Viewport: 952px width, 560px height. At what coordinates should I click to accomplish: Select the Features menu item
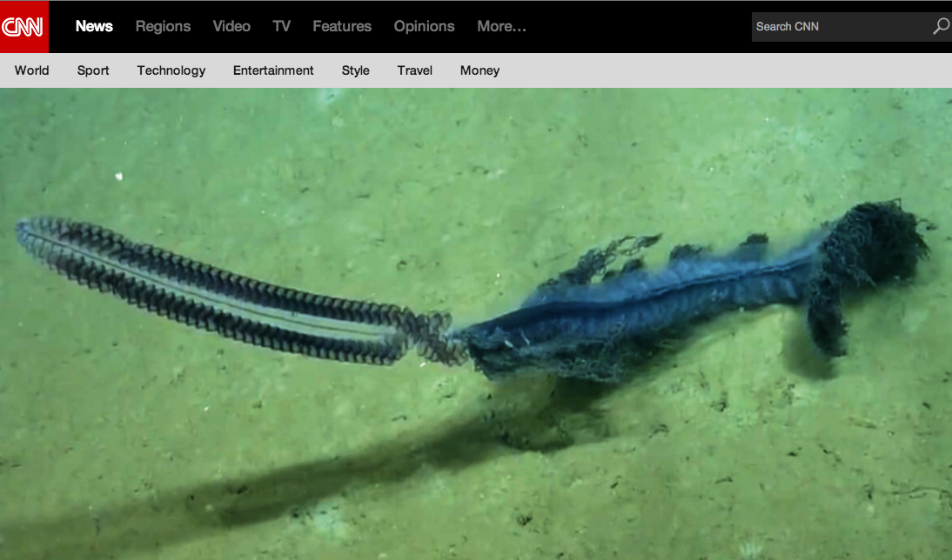[x=342, y=26]
